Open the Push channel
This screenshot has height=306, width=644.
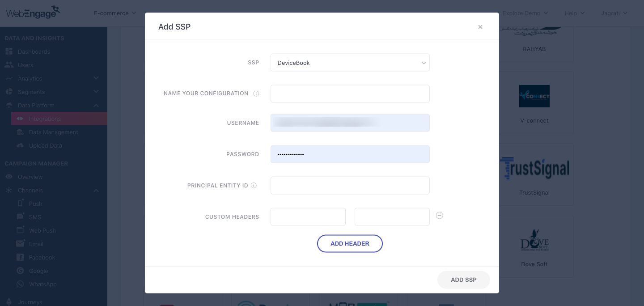coord(35,204)
